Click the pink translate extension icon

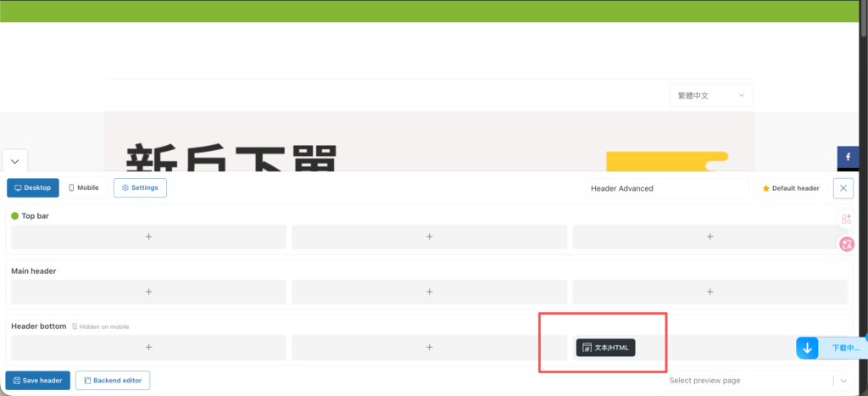[x=847, y=243]
